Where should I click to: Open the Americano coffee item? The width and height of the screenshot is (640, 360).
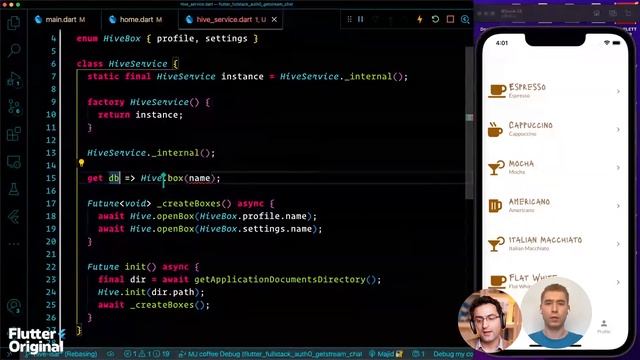554,205
